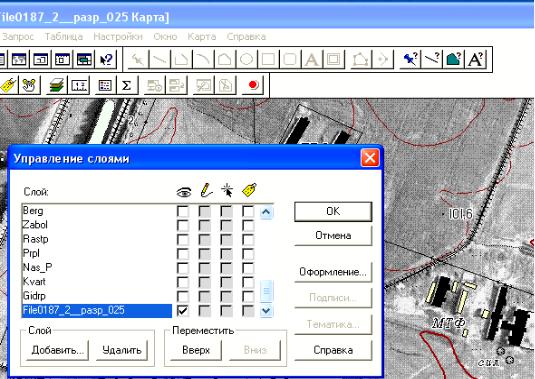Select the Frame tool
This screenshot has height=379, width=535.
333,60
